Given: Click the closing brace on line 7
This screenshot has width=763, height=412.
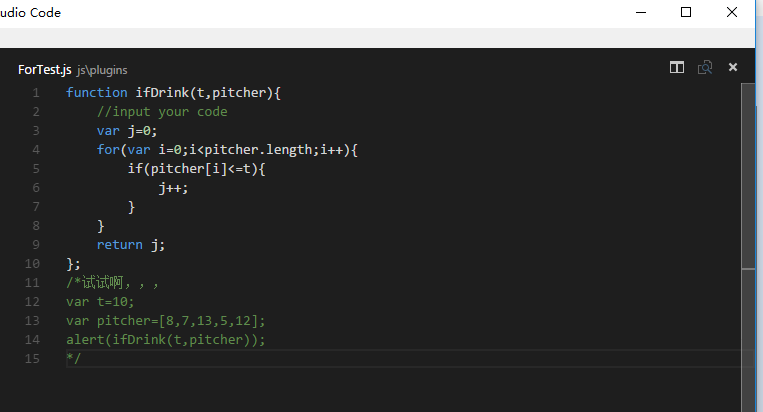Looking at the screenshot, I should click(131, 207).
